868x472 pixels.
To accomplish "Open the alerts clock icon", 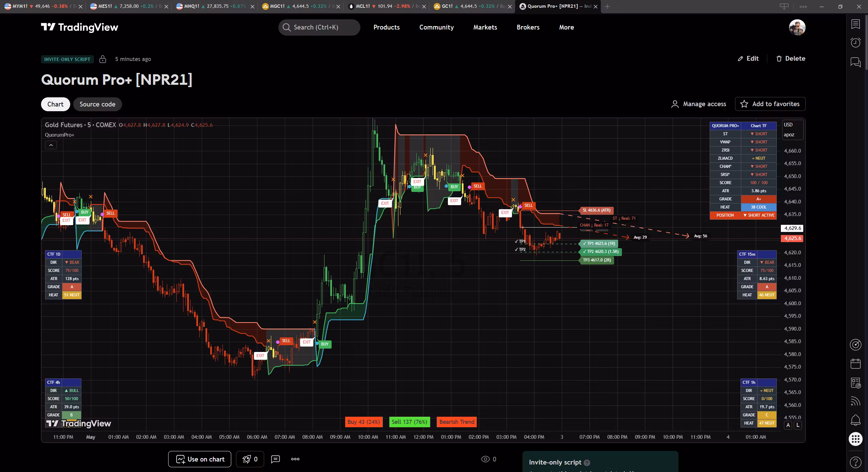I will pyautogui.click(x=855, y=43).
